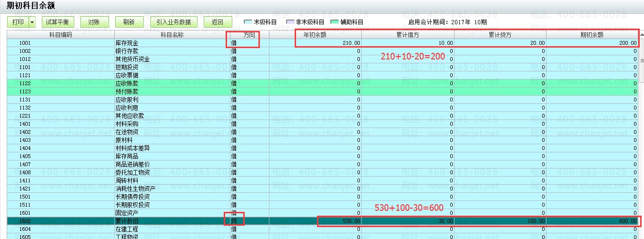Edit 年初余额 cell for 库存现金
The width and height of the screenshot is (644, 239).
(x=315, y=43)
